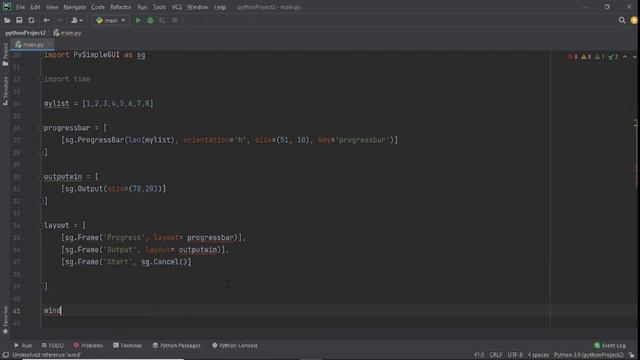Open the Project tool window sidebar button
The image size is (640, 360).
5,54
